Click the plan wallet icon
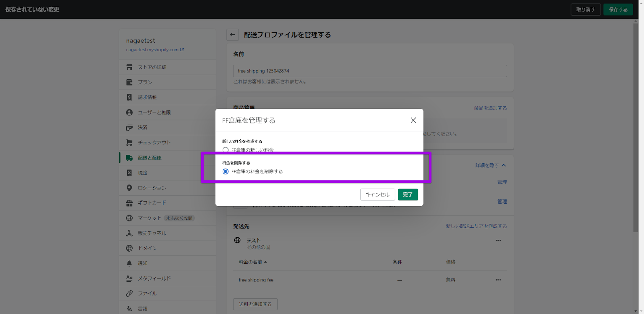Viewport: 644px width, 314px height. (x=129, y=82)
